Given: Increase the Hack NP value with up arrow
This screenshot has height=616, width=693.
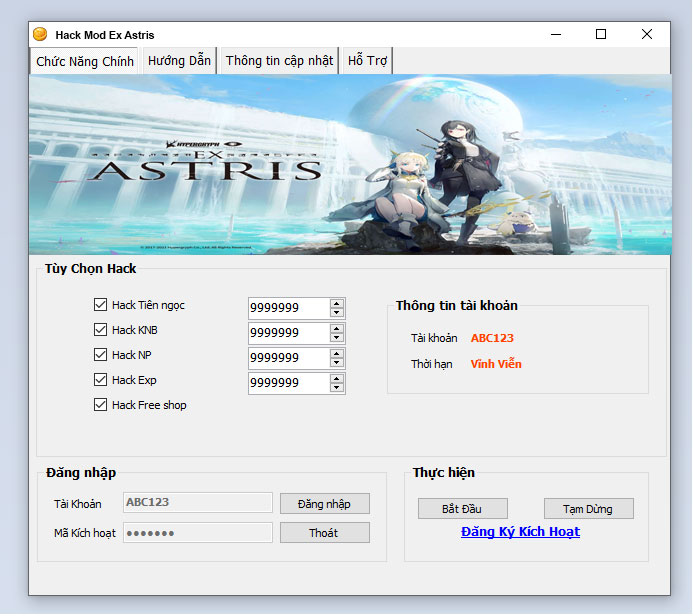Looking at the screenshot, I should click(337, 354).
